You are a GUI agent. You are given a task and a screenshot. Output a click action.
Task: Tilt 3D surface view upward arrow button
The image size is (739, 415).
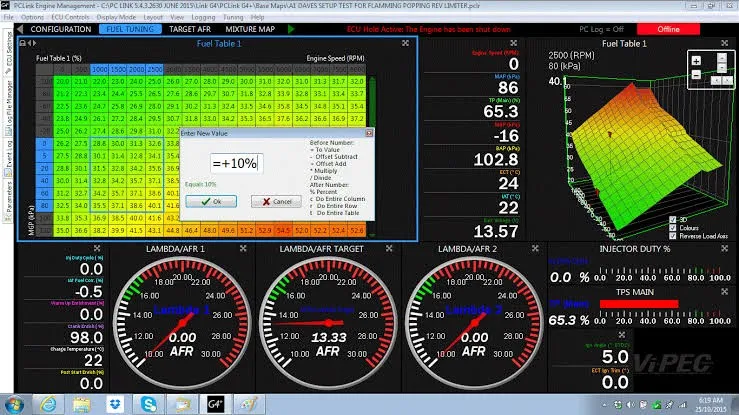722,58
